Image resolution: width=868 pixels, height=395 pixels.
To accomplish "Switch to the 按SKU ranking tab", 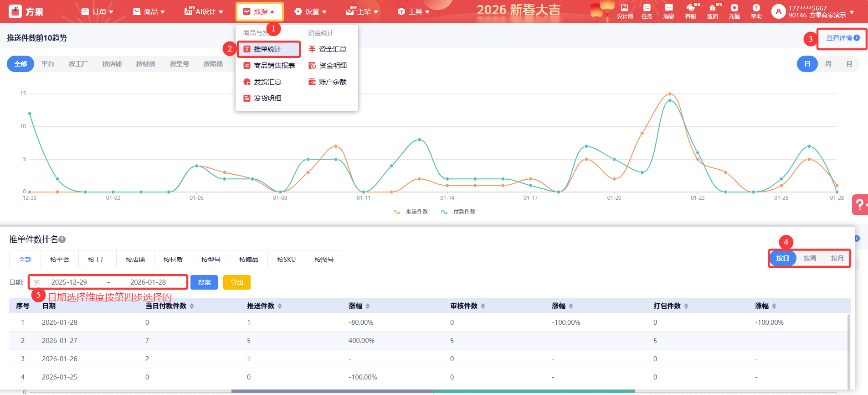I will tap(286, 260).
